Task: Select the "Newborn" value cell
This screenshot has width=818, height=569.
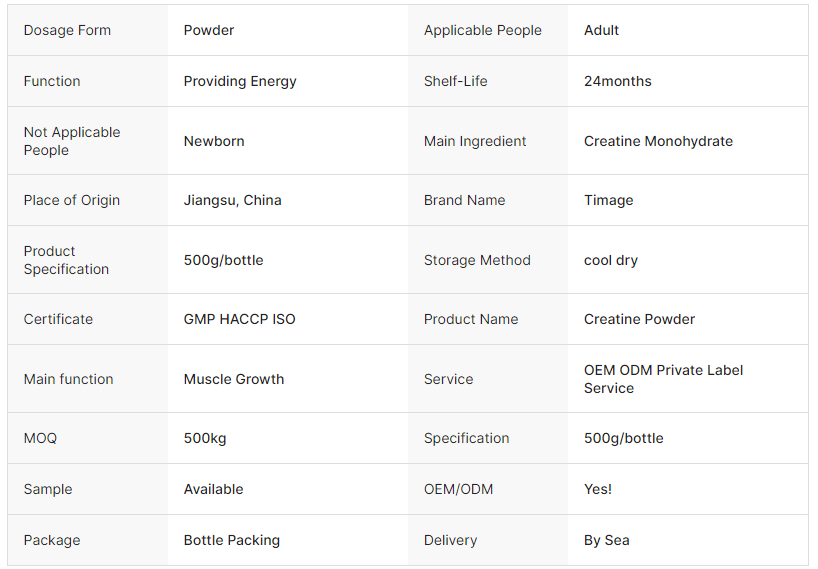Action: point(214,141)
